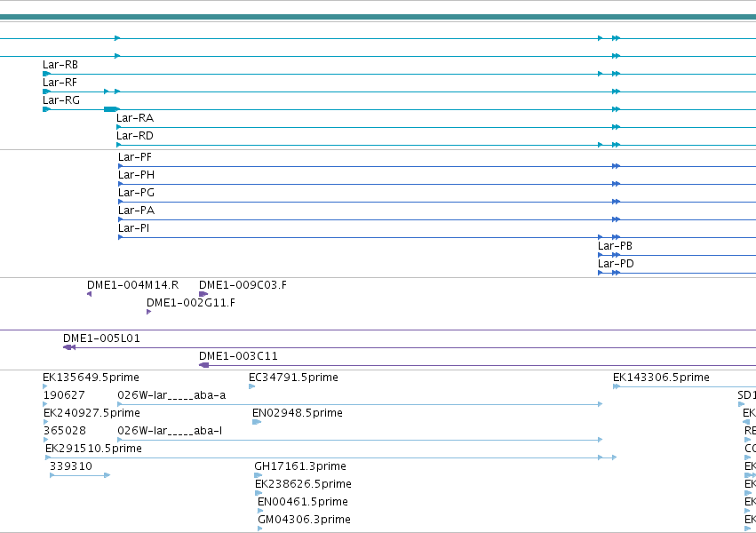Viewport: 756px width, 533px height.
Task: Click the thick exon block on Lar-RG
Action: tap(111, 109)
